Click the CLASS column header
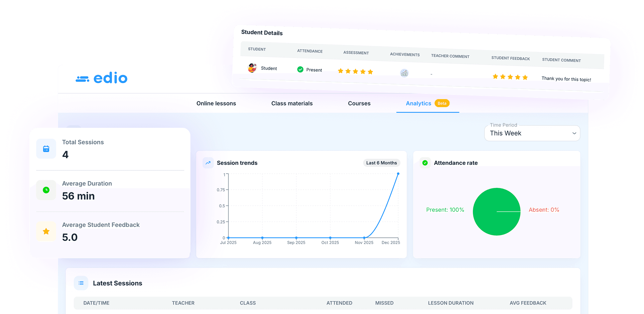The image size is (644, 314). tap(248, 303)
